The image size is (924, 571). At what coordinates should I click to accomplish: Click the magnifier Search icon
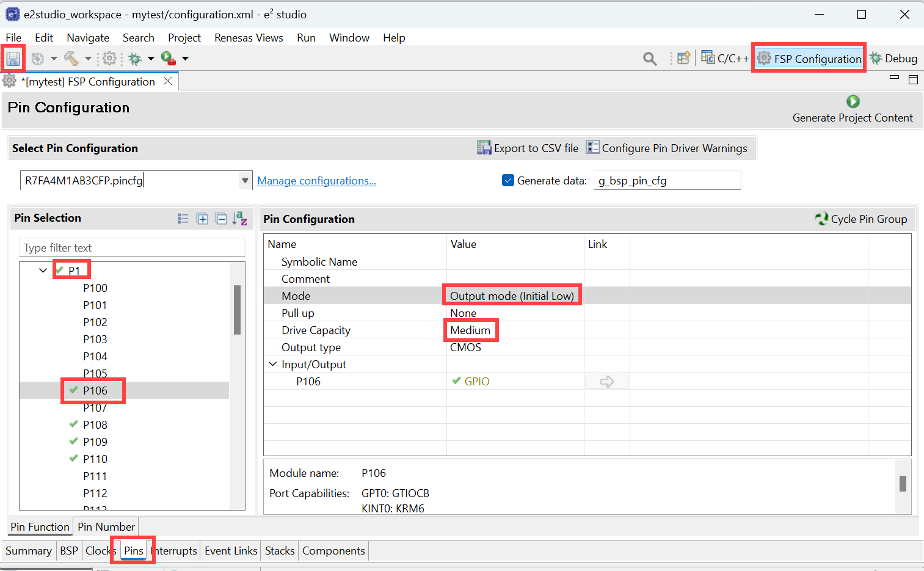pyautogui.click(x=650, y=59)
